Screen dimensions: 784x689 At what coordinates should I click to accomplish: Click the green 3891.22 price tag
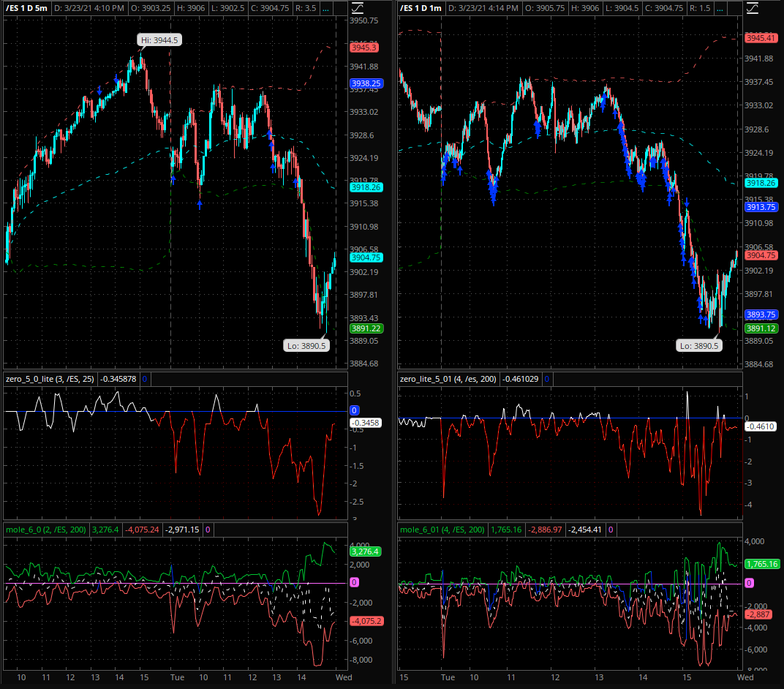click(365, 328)
